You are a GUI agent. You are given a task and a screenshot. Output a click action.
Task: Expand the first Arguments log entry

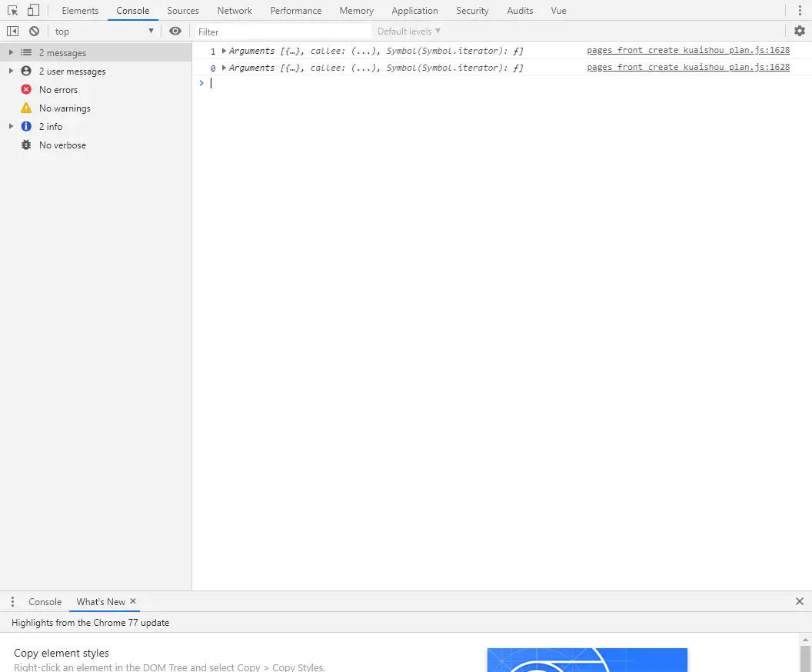coord(223,51)
